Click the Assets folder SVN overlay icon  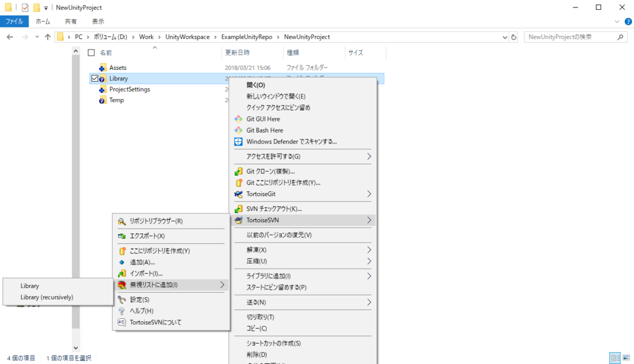(102, 67)
